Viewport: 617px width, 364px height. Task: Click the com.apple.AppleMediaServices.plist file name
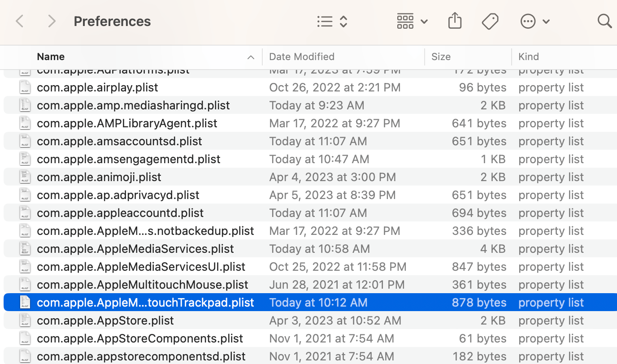pyautogui.click(x=135, y=249)
